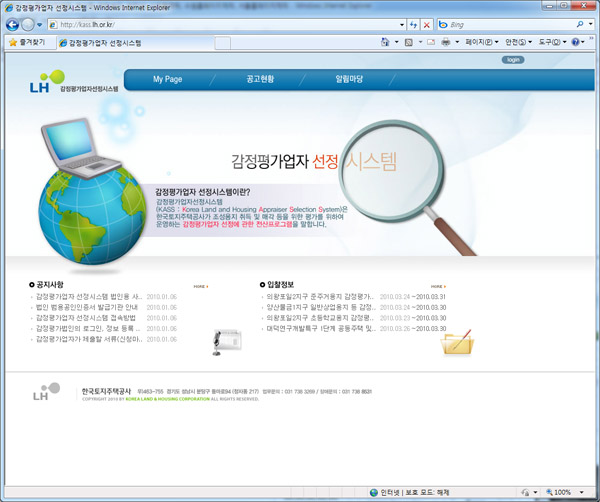The height and width of the screenshot is (502, 600).
Task: Expand the Home button dropdown arrow
Action: [396, 42]
